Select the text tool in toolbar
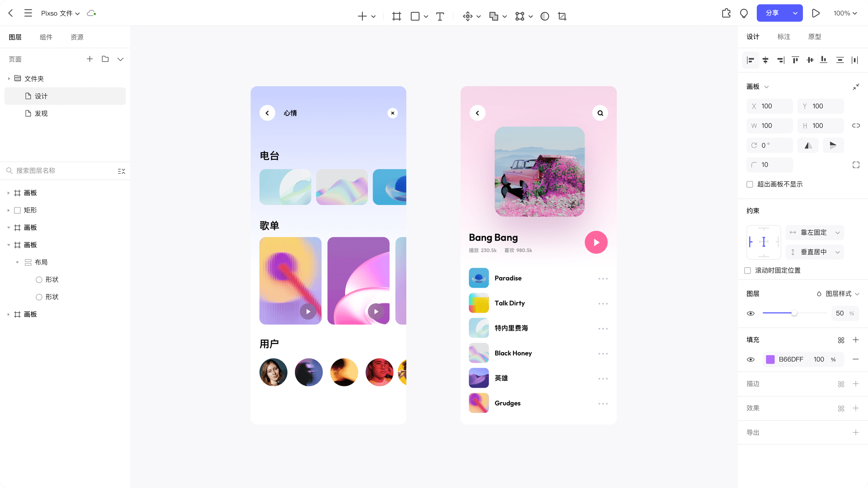The height and width of the screenshot is (488, 868). (x=440, y=16)
